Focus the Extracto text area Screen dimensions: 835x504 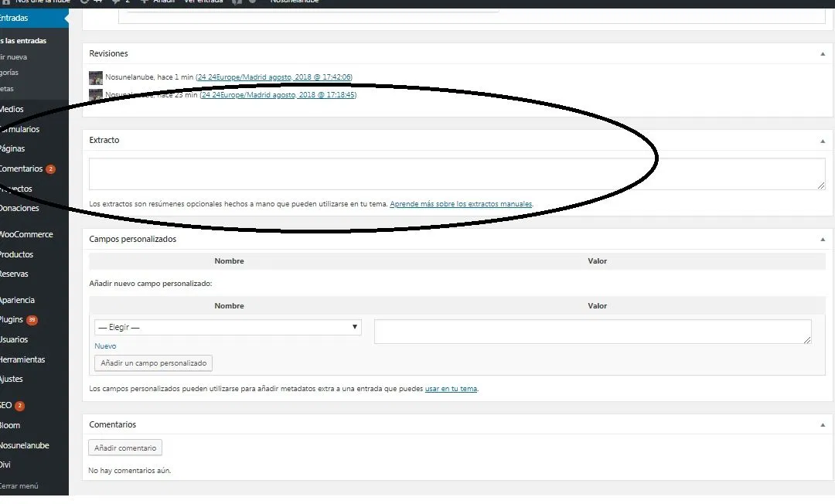[456, 174]
